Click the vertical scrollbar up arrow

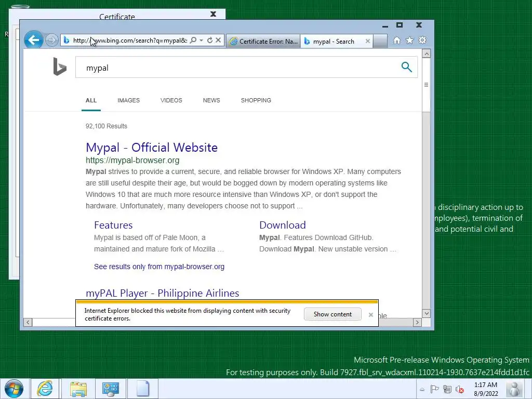[427, 54]
